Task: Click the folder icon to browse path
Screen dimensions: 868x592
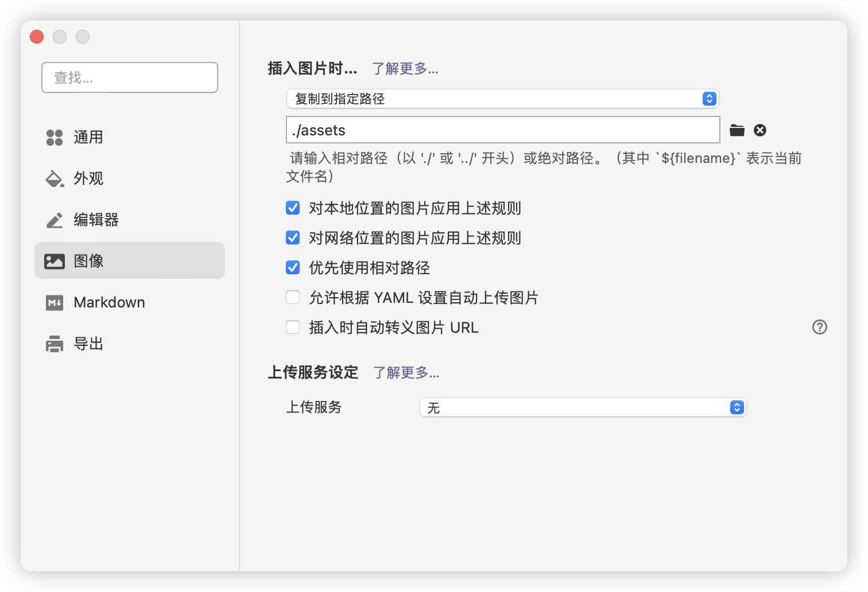Action: (737, 130)
